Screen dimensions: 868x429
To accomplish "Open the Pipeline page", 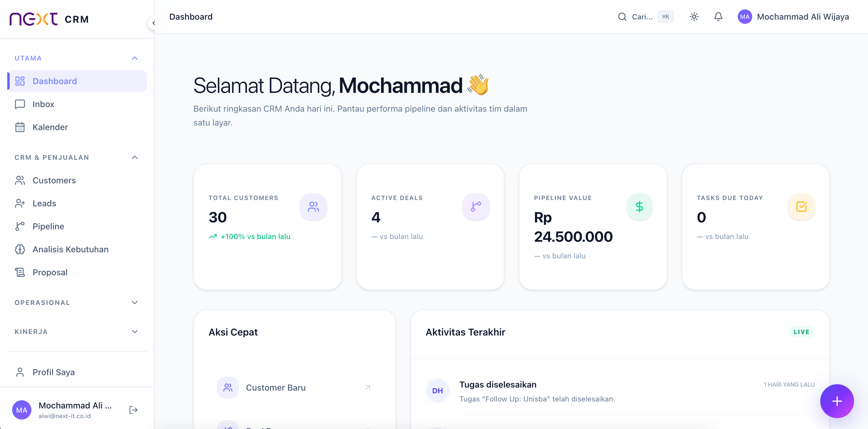I will [x=77, y=226].
